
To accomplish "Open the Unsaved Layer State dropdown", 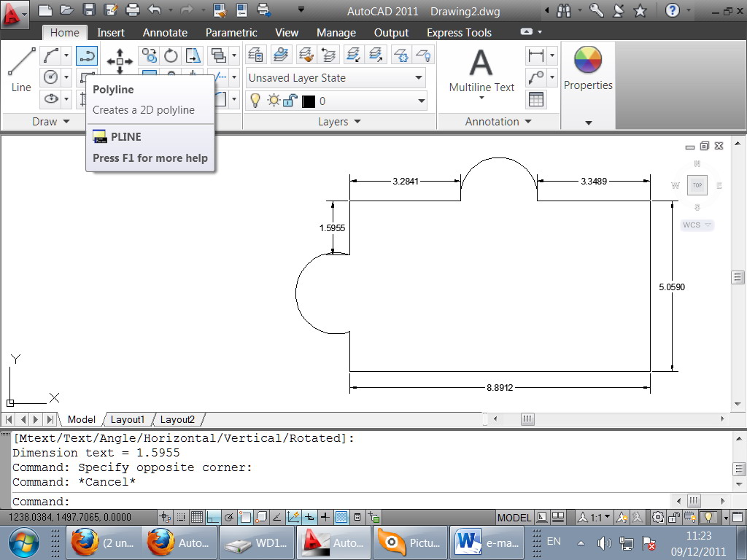I will (418, 77).
